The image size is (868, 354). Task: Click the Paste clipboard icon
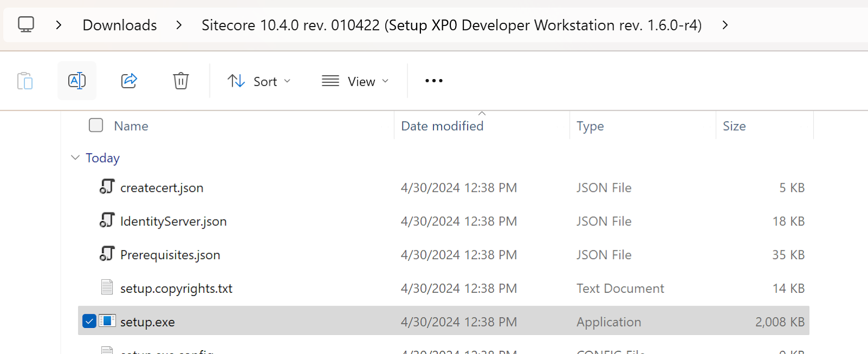pos(25,81)
